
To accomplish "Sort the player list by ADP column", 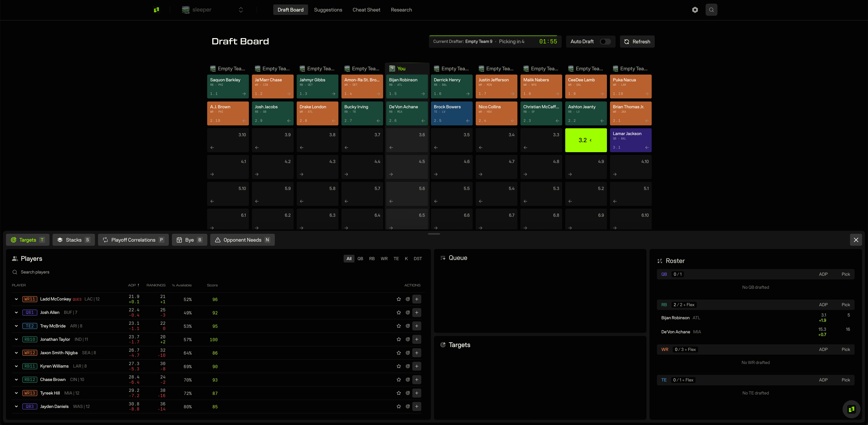I will coord(134,285).
